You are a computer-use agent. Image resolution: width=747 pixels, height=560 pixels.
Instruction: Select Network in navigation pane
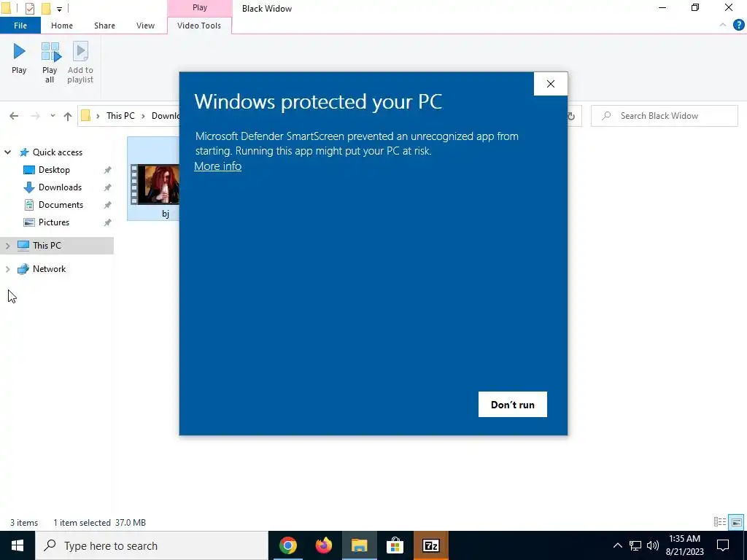(x=49, y=269)
